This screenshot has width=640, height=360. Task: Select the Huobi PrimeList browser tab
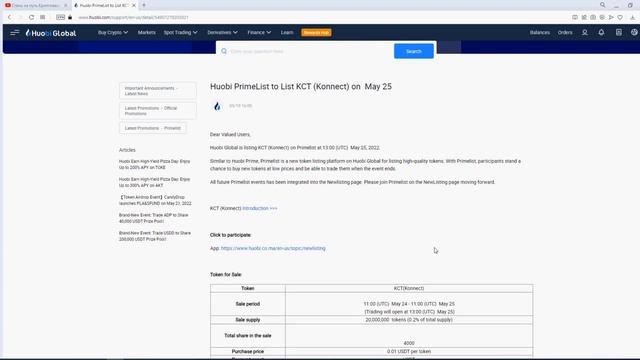click(x=104, y=5)
